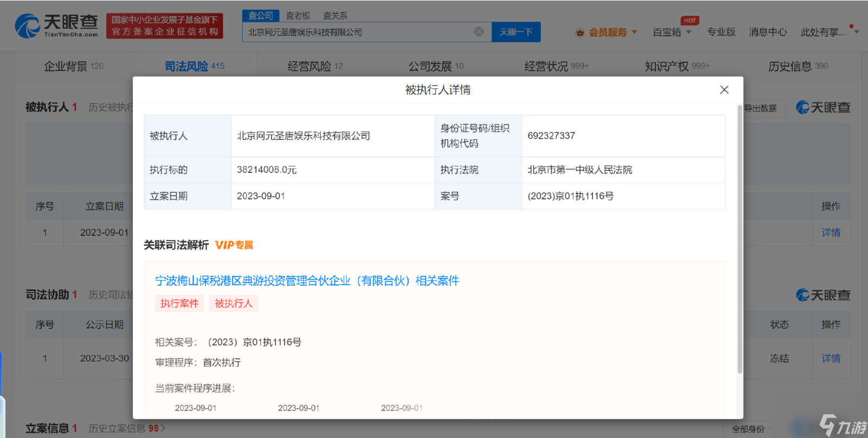Image resolution: width=868 pixels, height=438 pixels.
Task: Click the 执行案件 tag
Action: pos(180,304)
